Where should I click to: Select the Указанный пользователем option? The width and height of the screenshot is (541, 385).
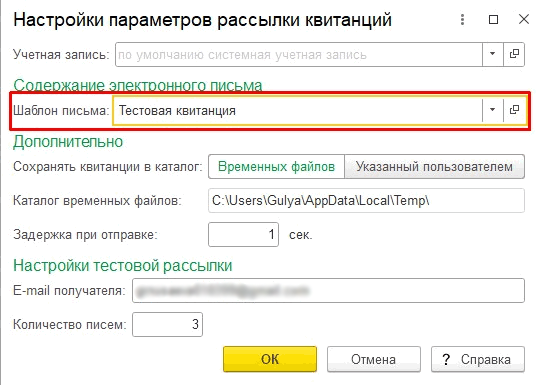click(434, 167)
